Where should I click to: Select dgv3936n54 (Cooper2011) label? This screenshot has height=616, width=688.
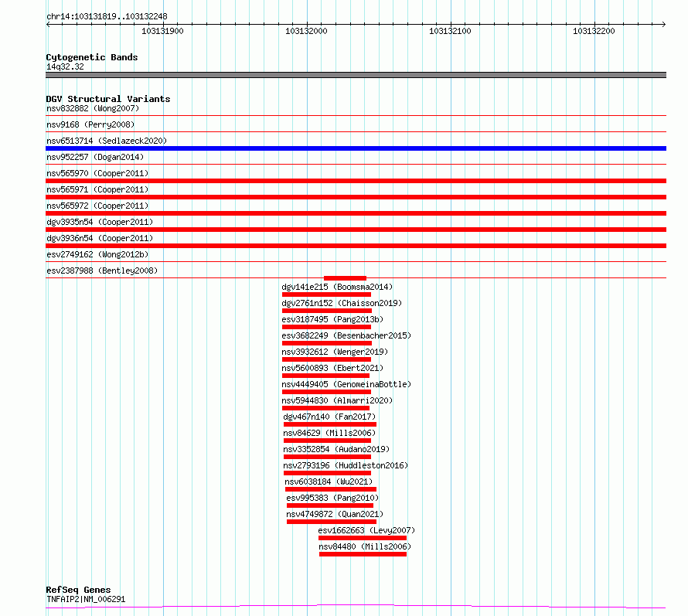[x=100, y=238]
